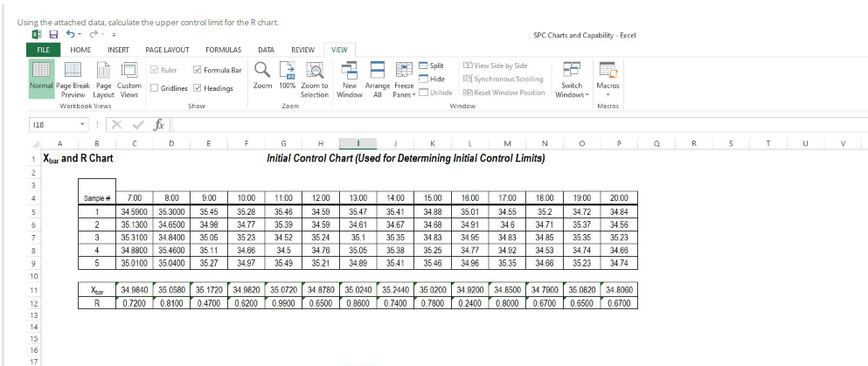Select column I header
The height and width of the screenshot is (366, 868).
[x=358, y=143]
